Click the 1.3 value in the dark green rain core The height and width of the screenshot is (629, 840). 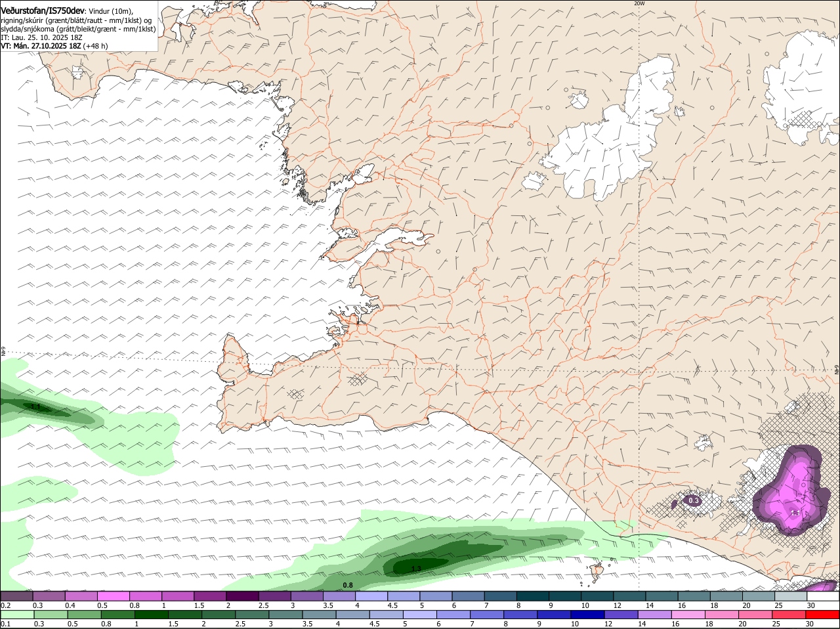pyautogui.click(x=415, y=569)
